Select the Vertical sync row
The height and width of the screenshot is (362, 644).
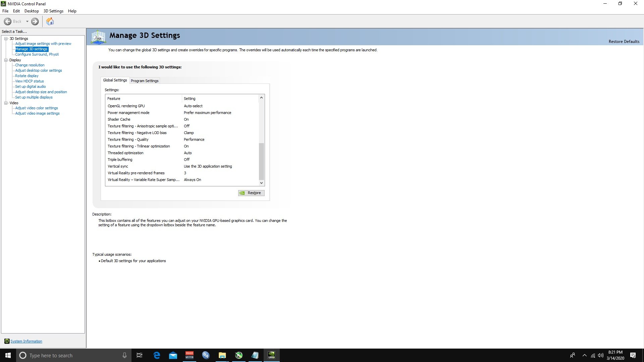click(182, 166)
